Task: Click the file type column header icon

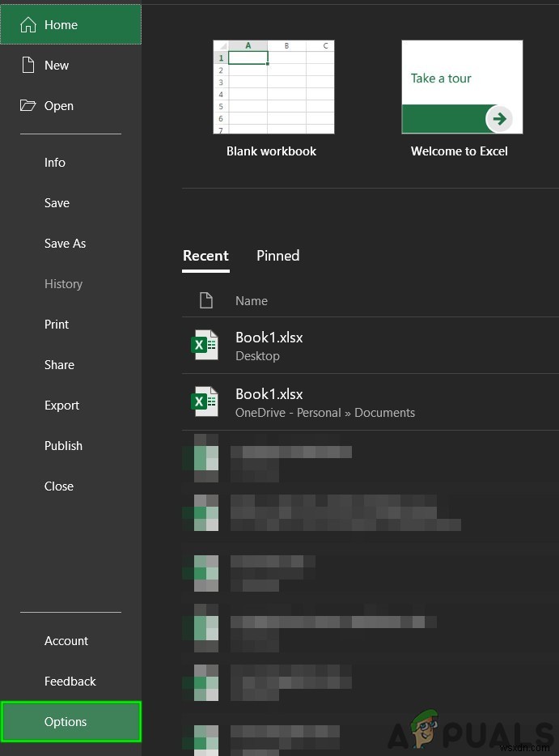Action: 206,301
